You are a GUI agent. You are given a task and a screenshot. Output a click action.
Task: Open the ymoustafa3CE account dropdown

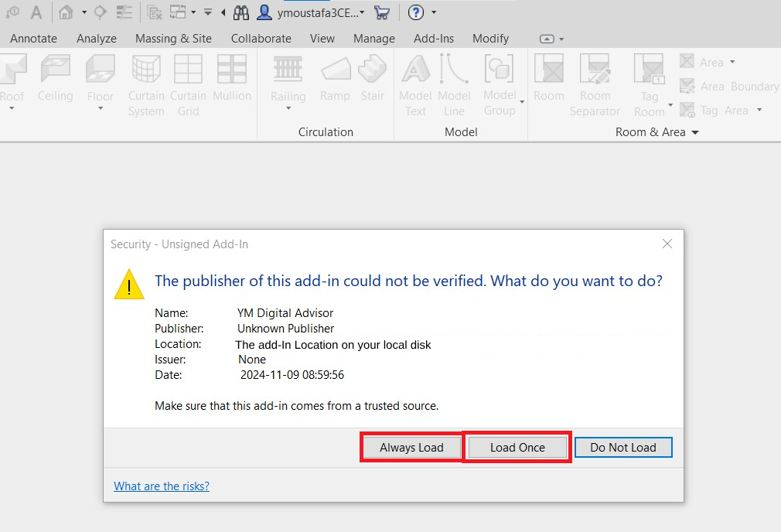point(321,13)
